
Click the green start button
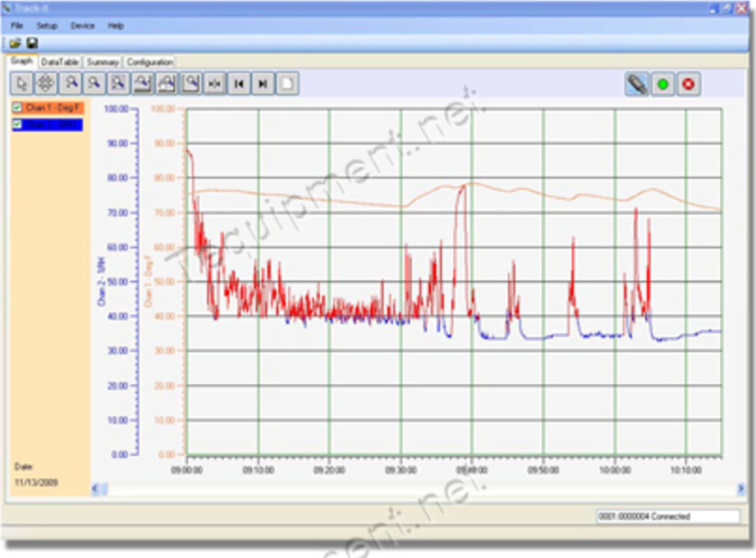click(x=663, y=84)
